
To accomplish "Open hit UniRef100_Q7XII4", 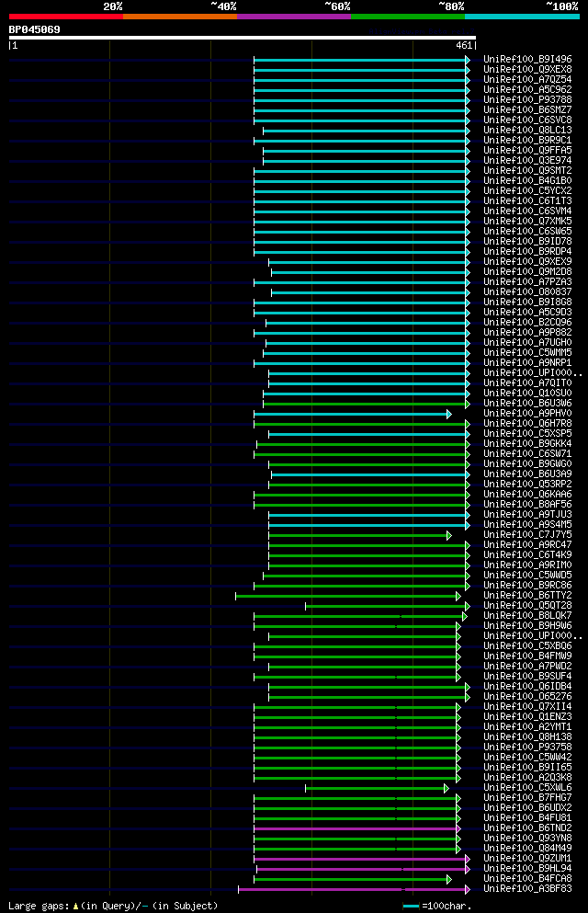I will (527, 706).
